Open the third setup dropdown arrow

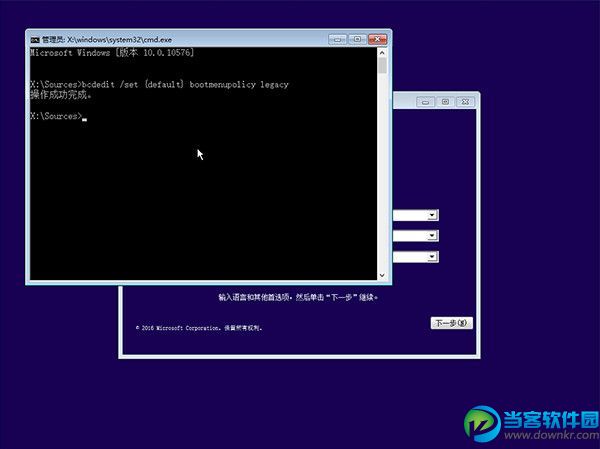(x=432, y=256)
